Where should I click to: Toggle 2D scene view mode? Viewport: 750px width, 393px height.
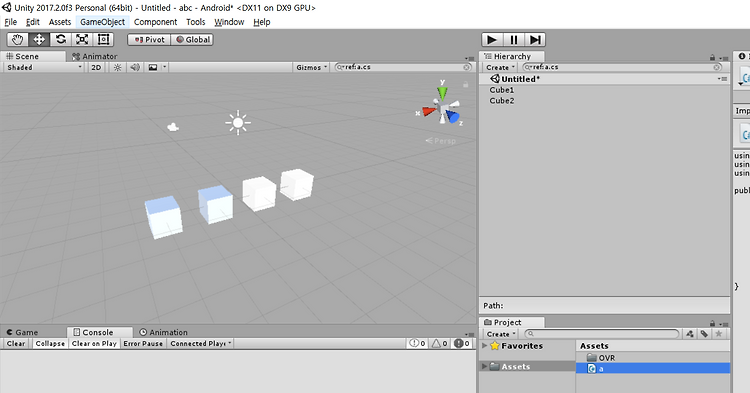(x=96, y=67)
